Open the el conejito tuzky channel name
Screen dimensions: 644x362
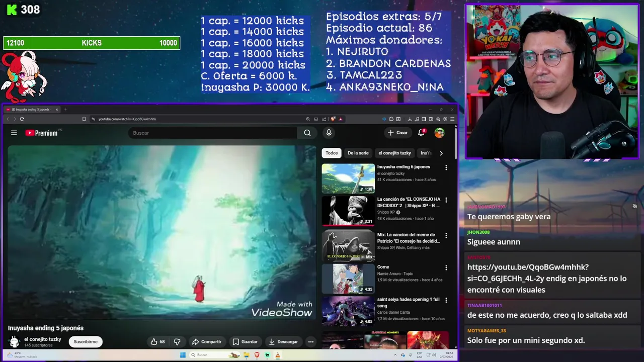[x=43, y=339]
